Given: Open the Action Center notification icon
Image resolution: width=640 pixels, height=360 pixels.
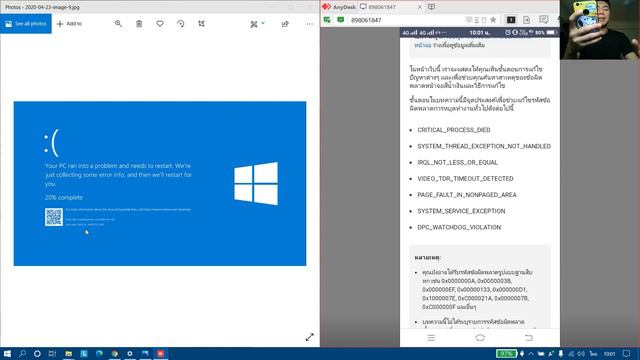Looking at the screenshot, I should coord(627,353).
